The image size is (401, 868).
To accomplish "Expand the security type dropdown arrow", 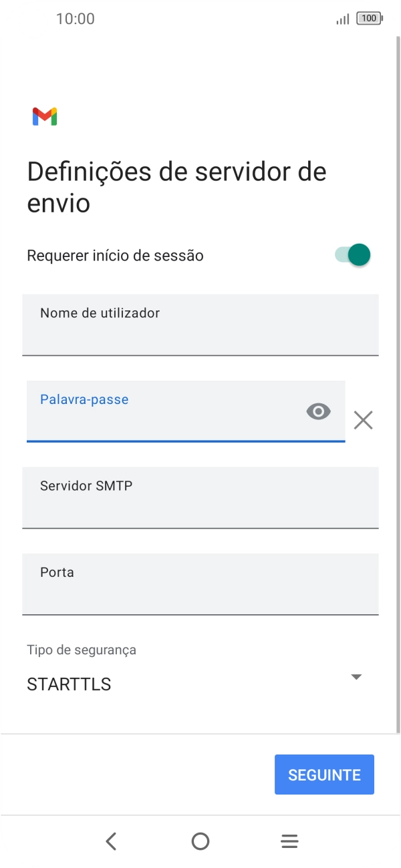I will coord(356,677).
